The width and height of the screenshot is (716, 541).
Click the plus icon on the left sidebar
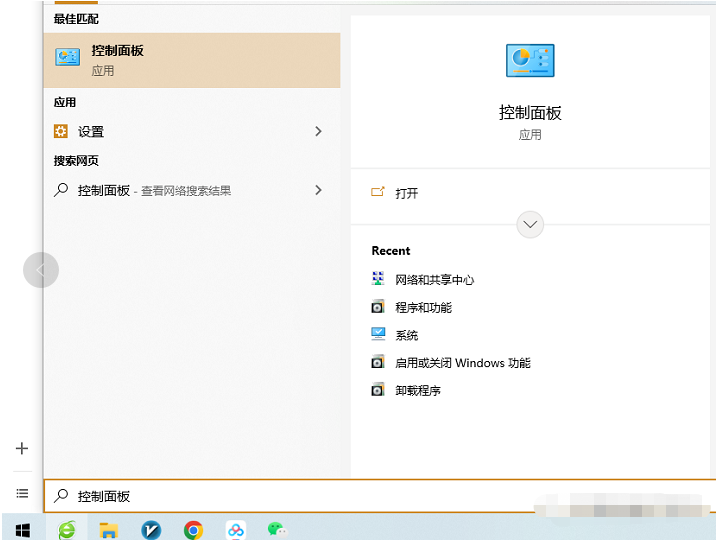21,448
